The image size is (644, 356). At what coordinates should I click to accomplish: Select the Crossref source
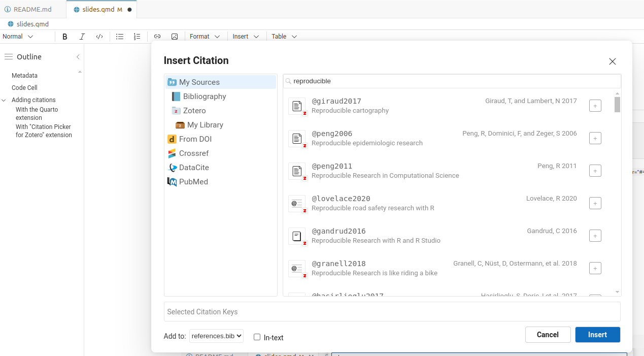click(x=193, y=153)
